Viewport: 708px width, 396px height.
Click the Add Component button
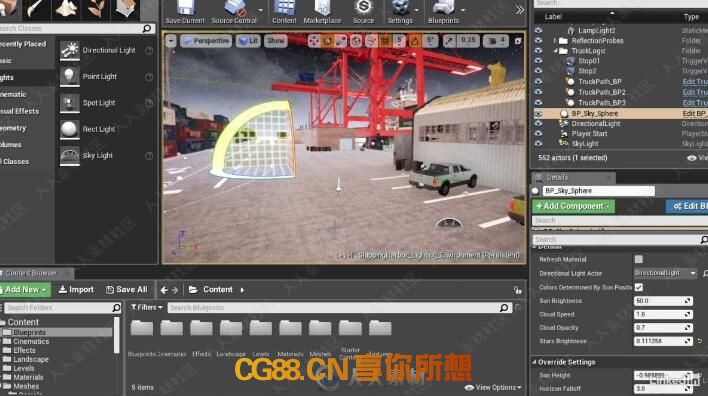(x=573, y=206)
